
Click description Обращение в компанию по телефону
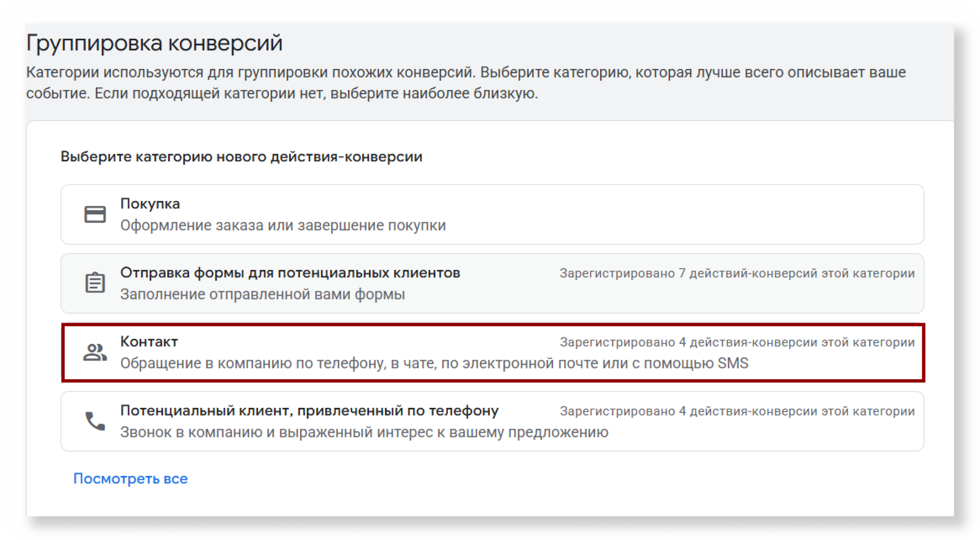tap(434, 363)
